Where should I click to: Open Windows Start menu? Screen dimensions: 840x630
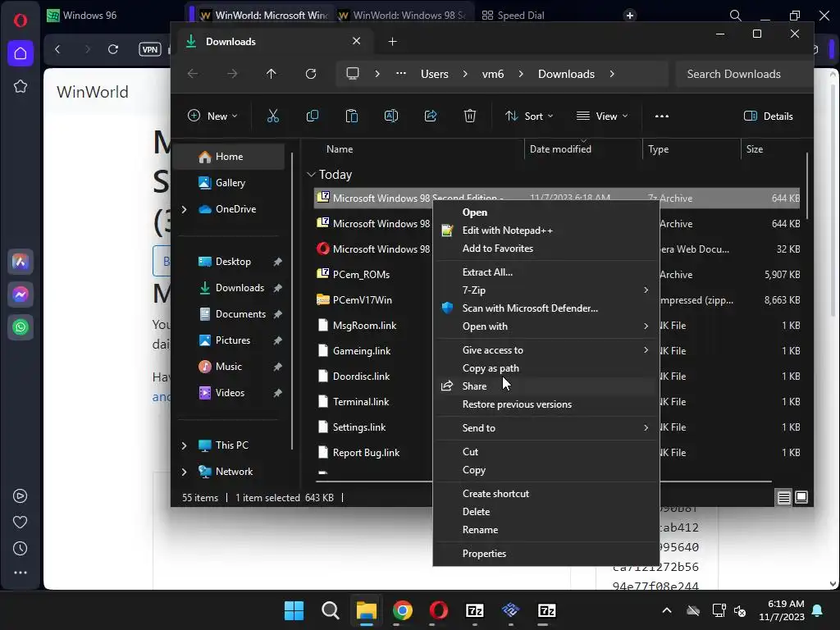294,610
